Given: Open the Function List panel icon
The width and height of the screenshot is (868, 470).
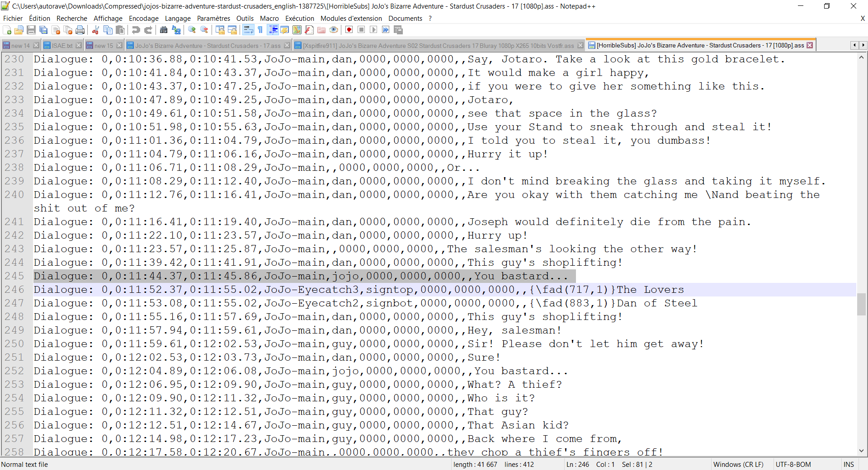Looking at the screenshot, I should (x=309, y=30).
